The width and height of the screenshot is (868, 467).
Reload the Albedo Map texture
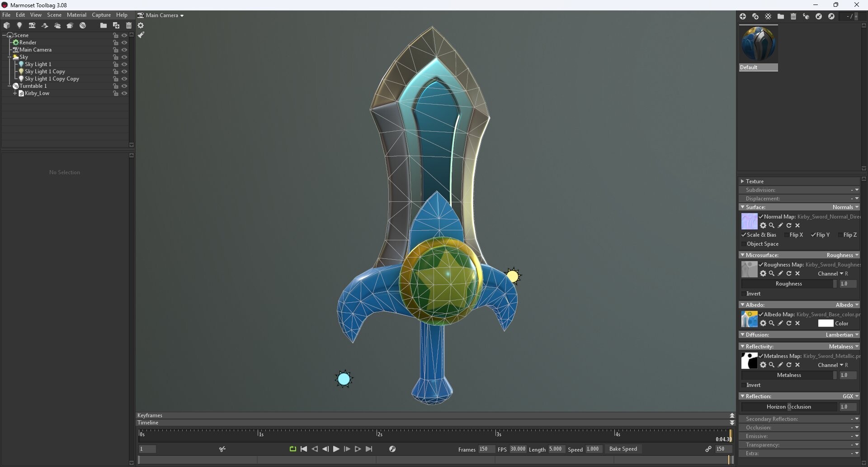(789, 323)
